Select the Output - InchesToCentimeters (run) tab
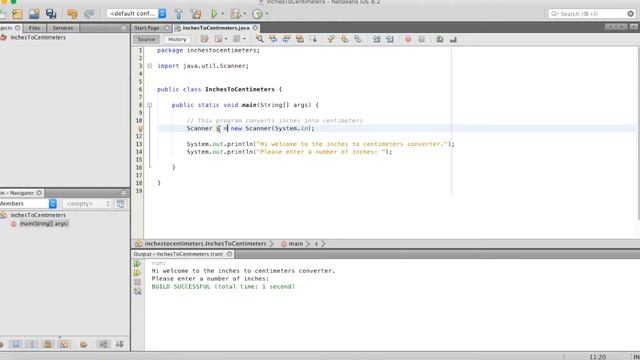This screenshot has width=640, height=360. coord(178,254)
